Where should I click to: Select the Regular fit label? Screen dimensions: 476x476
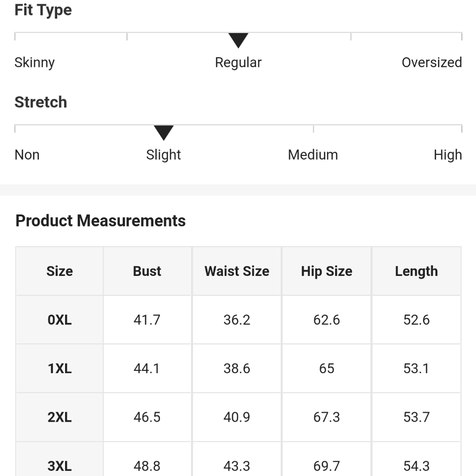tap(238, 62)
